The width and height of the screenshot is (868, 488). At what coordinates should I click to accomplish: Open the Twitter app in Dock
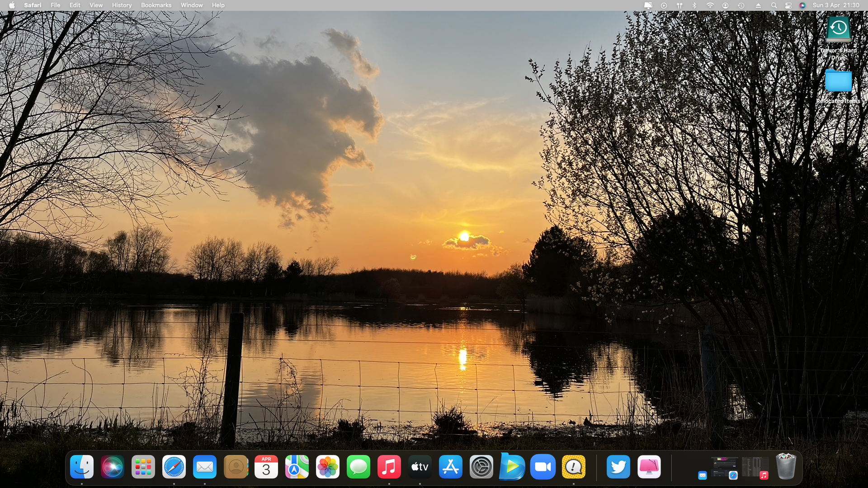[618, 467]
